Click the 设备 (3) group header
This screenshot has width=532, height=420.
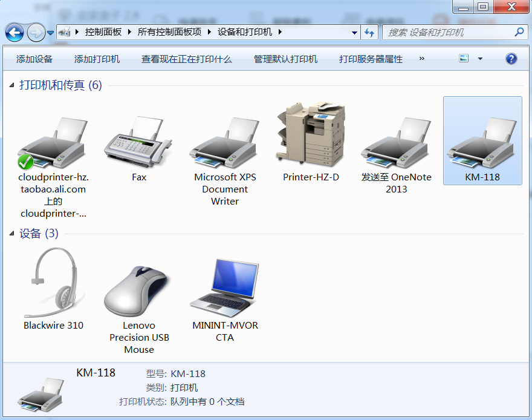pos(39,233)
